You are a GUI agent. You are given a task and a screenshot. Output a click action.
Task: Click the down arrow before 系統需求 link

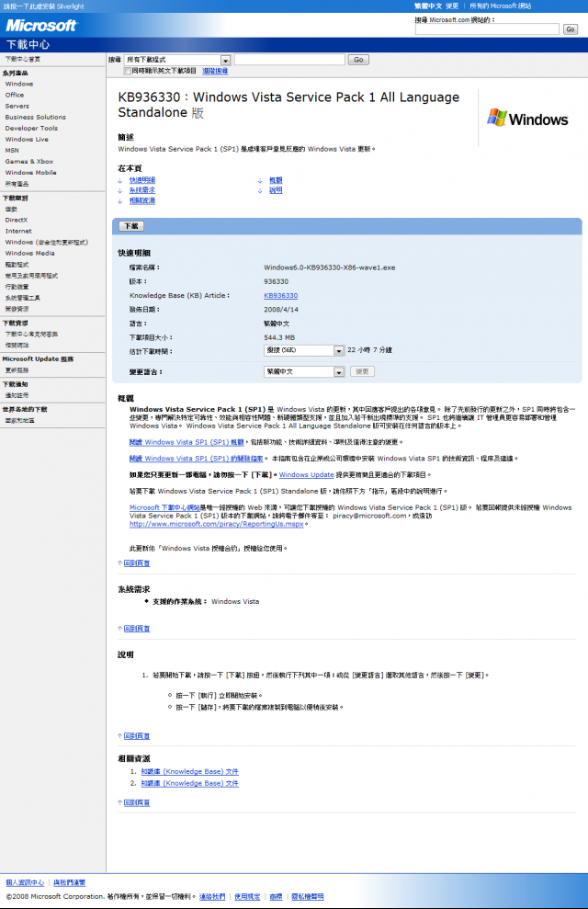[x=120, y=191]
